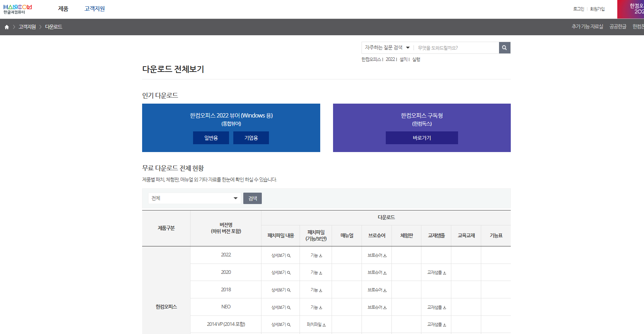This screenshot has width=644, height=334.
Task: Click the home icon in the breadcrumb
Action: pos(6,26)
